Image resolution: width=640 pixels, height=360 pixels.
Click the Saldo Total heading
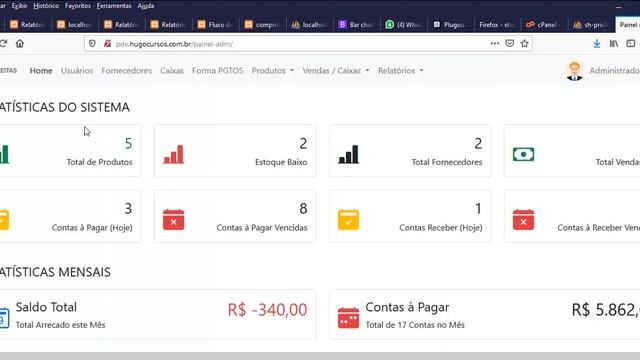coord(46,307)
